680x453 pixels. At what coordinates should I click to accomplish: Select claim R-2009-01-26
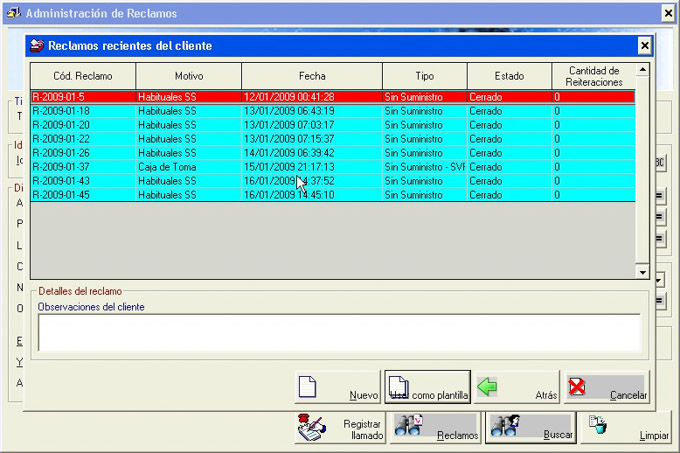point(333,153)
